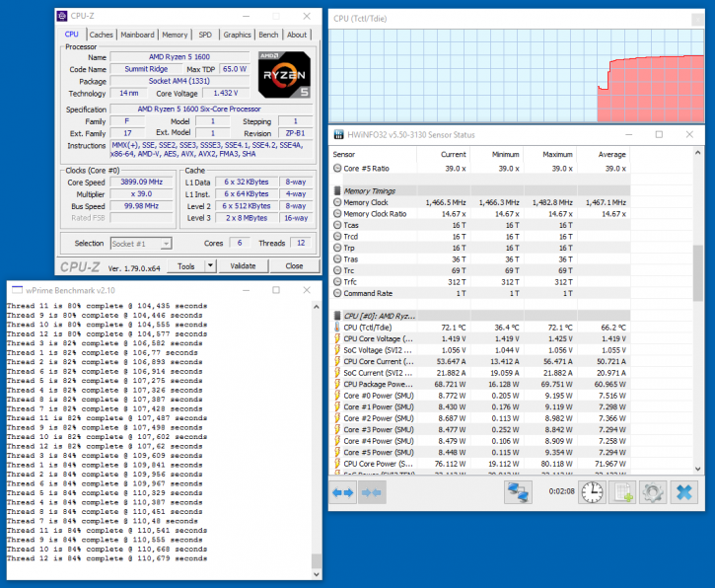
Task: Click the Current column header
Action: 443,154
